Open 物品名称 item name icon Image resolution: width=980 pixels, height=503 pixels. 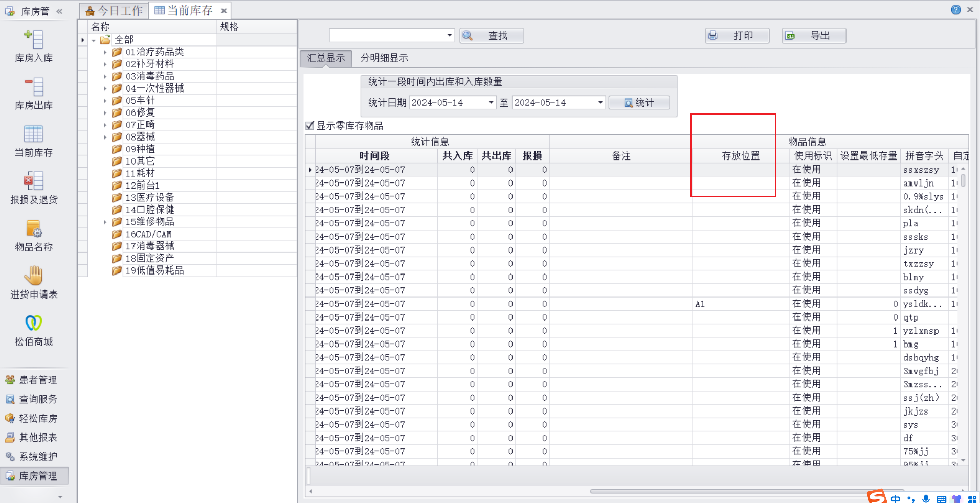click(34, 229)
